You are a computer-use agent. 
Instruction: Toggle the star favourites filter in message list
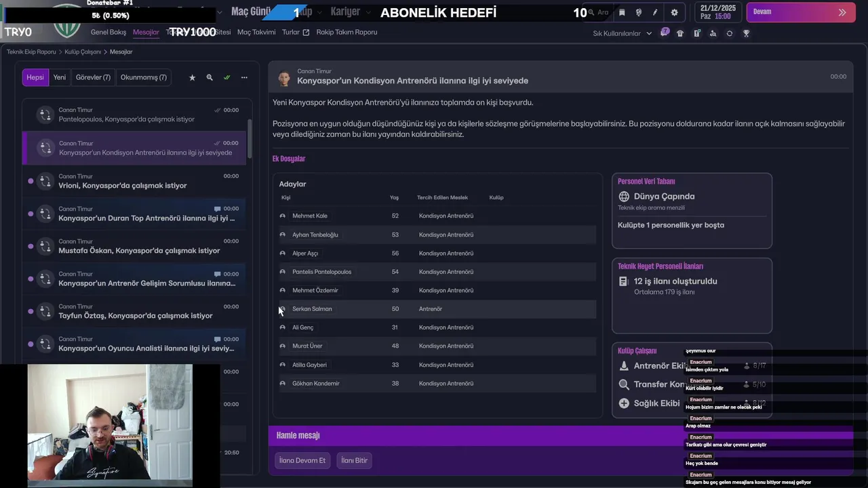(x=192, y=77)
